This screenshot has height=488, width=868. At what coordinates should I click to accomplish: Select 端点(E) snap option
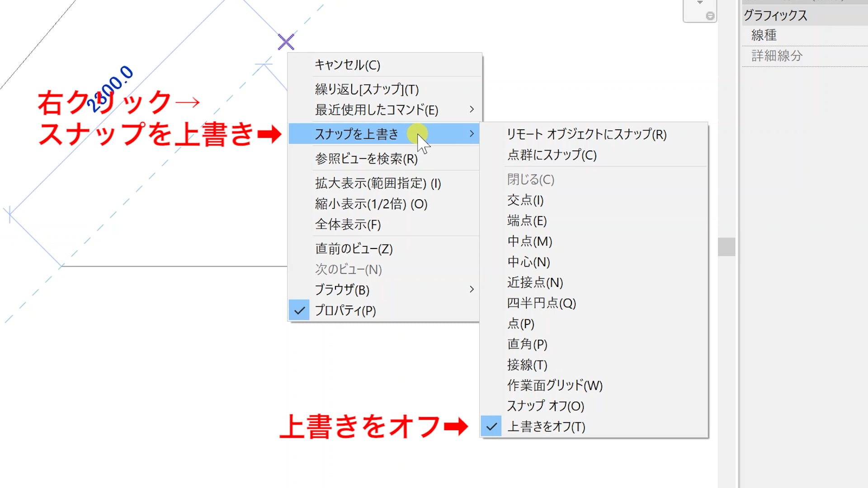click(527, 221)
